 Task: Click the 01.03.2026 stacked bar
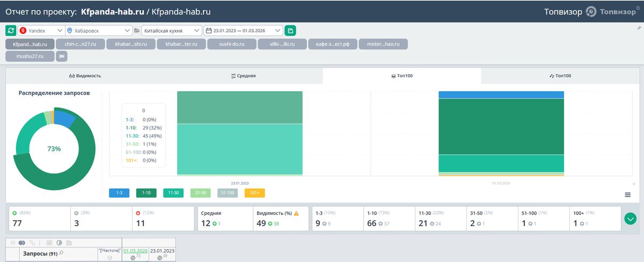pos(501,133)
